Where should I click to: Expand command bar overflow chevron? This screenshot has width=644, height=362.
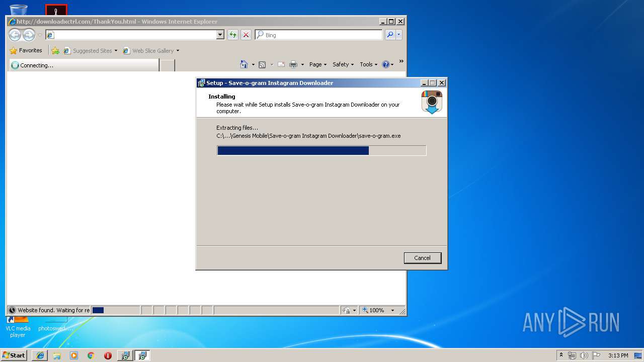401,61
